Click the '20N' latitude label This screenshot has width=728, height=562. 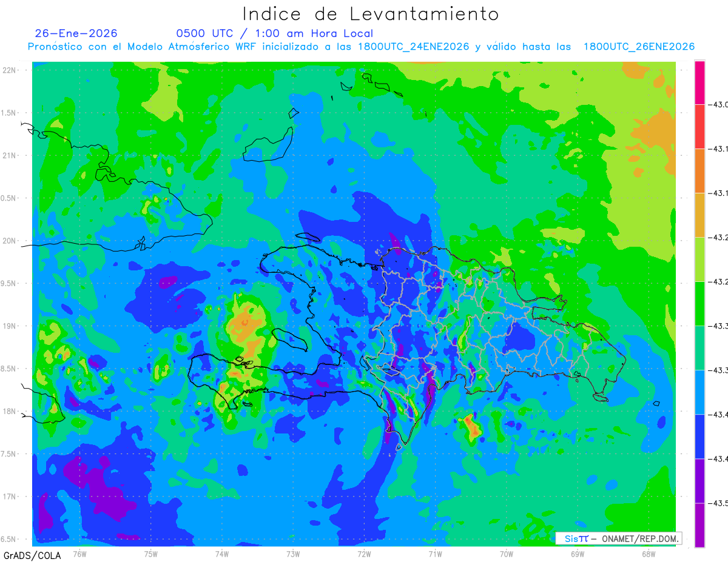(10, 241)
